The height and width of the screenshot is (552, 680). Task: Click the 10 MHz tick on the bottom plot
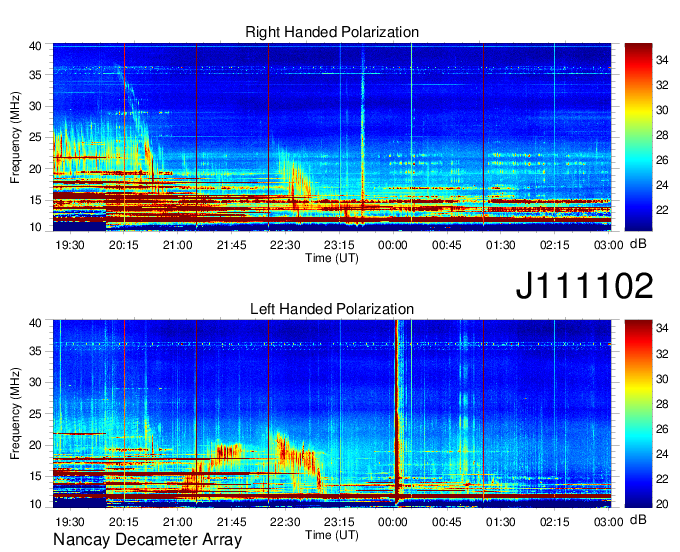pos(35,504)
